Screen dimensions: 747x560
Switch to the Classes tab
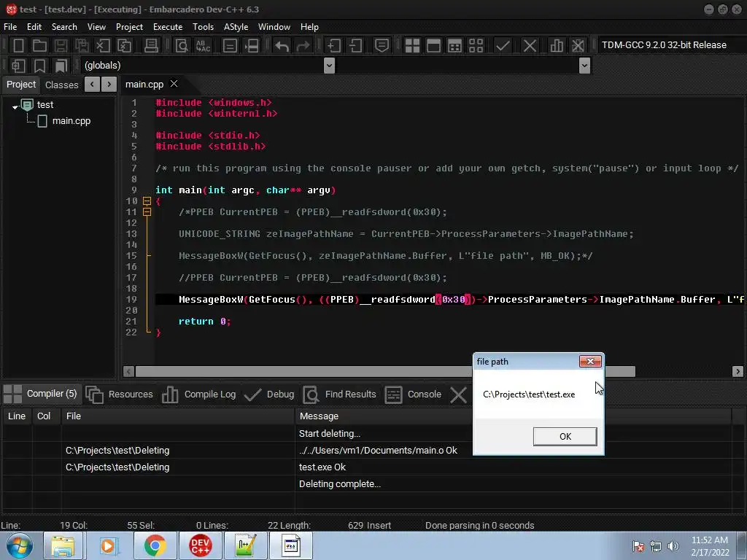tap(61, 85)
